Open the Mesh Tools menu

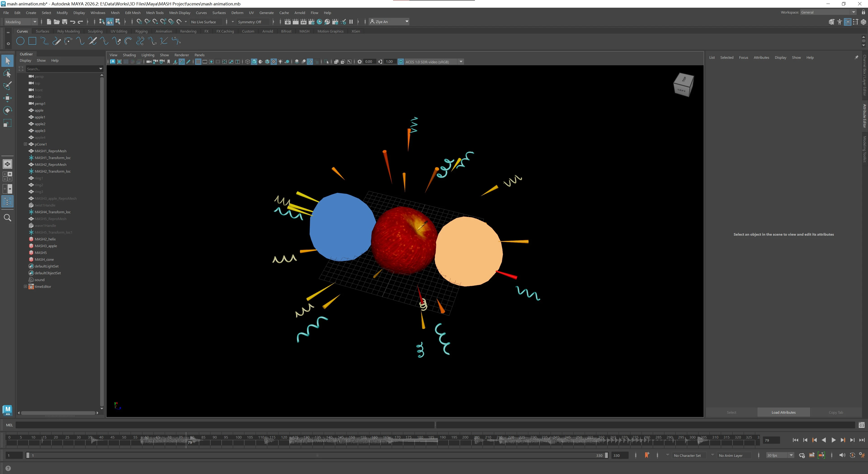tap(155, 13)
